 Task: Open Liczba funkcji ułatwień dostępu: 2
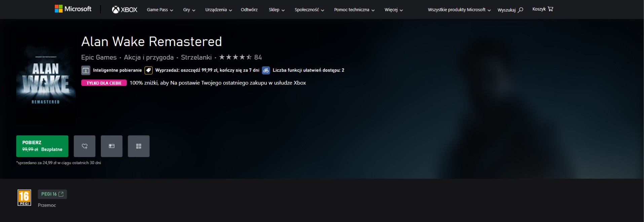click(x=308, y=70)
